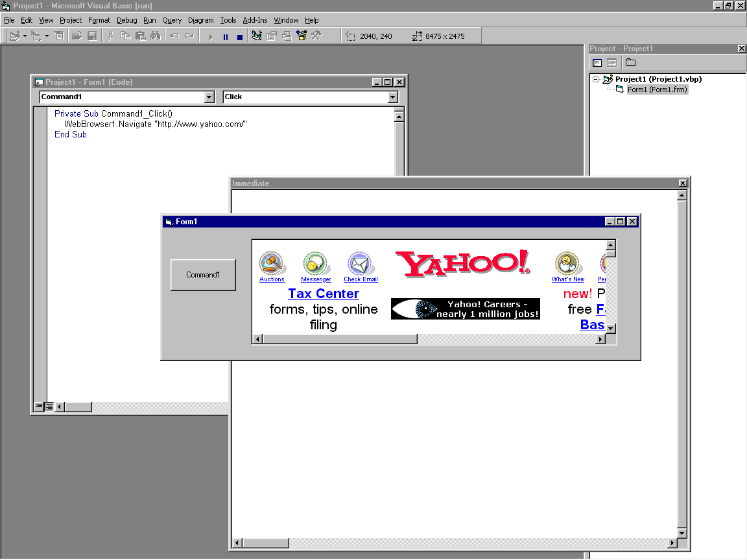Click the What's New link
The height and width of the screenshot is (560, 747).
point(568,279)
